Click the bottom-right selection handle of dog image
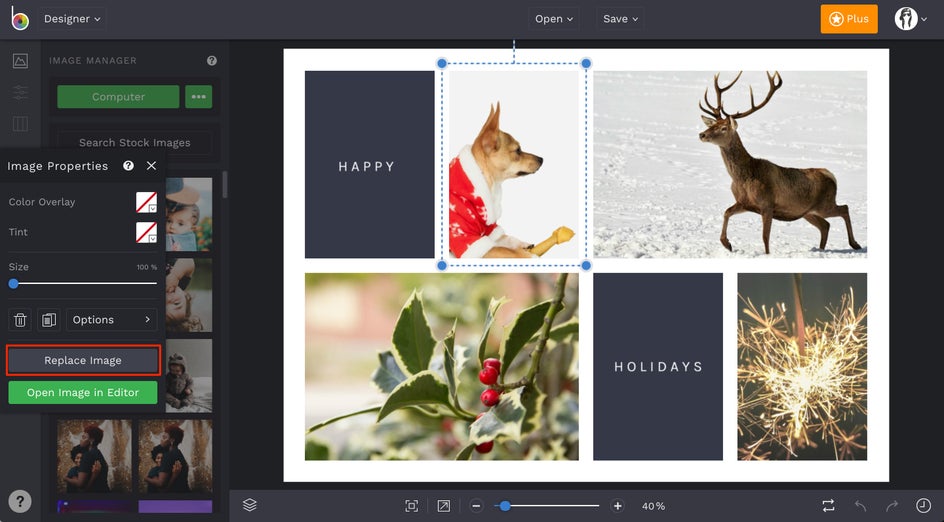The height and width of the screenshot is (522, 944). coord(586,265)
